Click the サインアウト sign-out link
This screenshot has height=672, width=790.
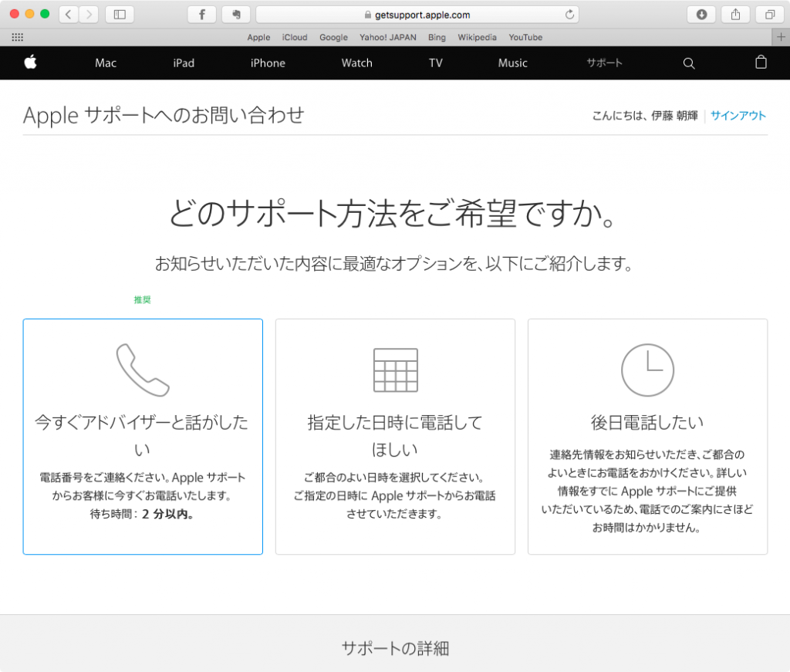coord(738,116)
